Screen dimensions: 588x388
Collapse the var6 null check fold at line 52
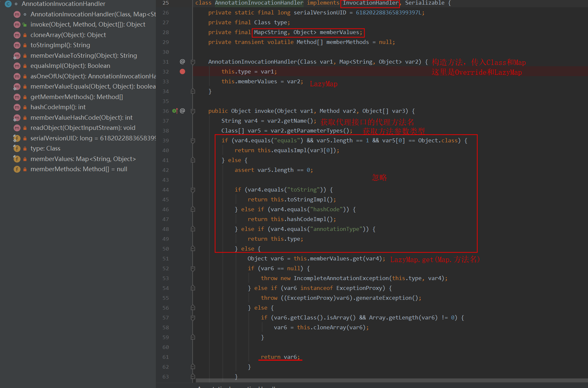193,269
